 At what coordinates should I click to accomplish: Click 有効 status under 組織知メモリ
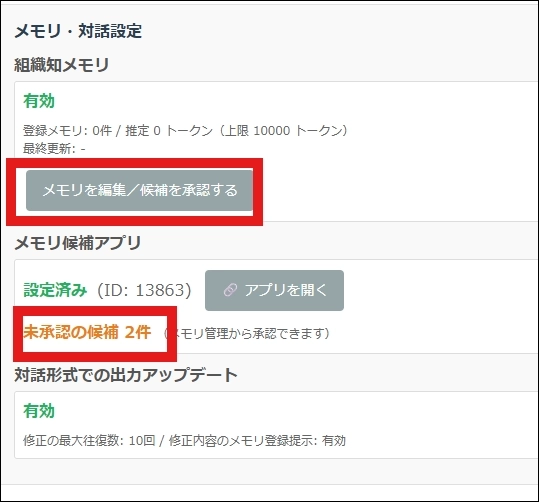click(x=39, y=101)
